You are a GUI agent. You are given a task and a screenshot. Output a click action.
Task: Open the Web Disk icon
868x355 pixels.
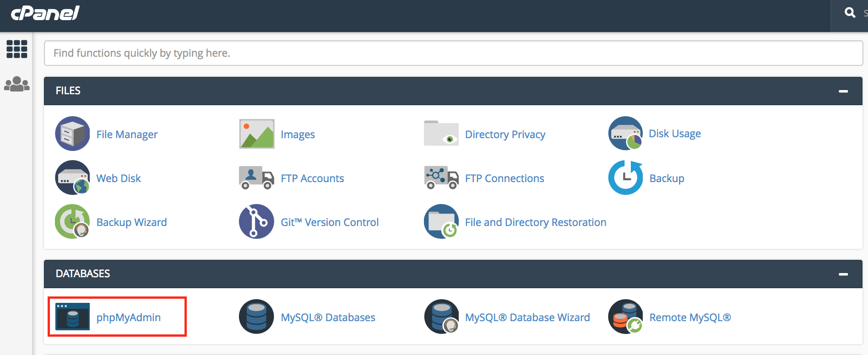72,177
